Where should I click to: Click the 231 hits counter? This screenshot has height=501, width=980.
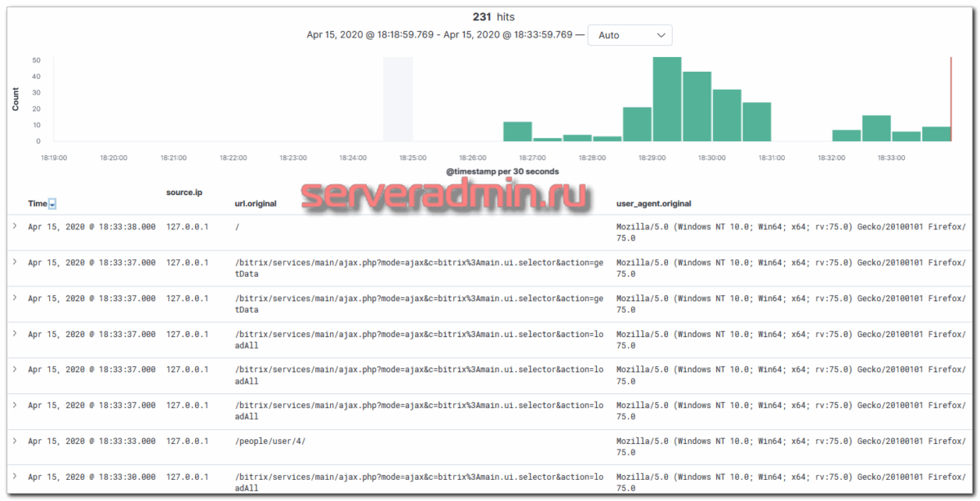(x=493, y=16)
